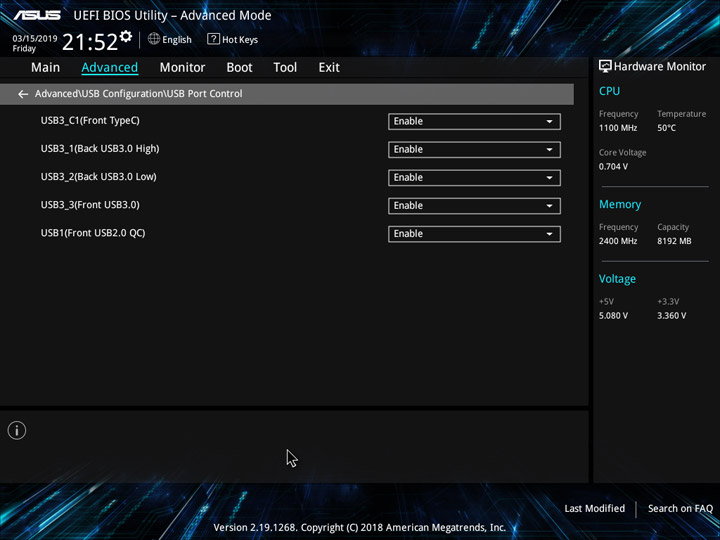Image resolution: width=720 pixels, height=540 pixels.
Task: Click Search on FAQ link
Action: [680, 508]
